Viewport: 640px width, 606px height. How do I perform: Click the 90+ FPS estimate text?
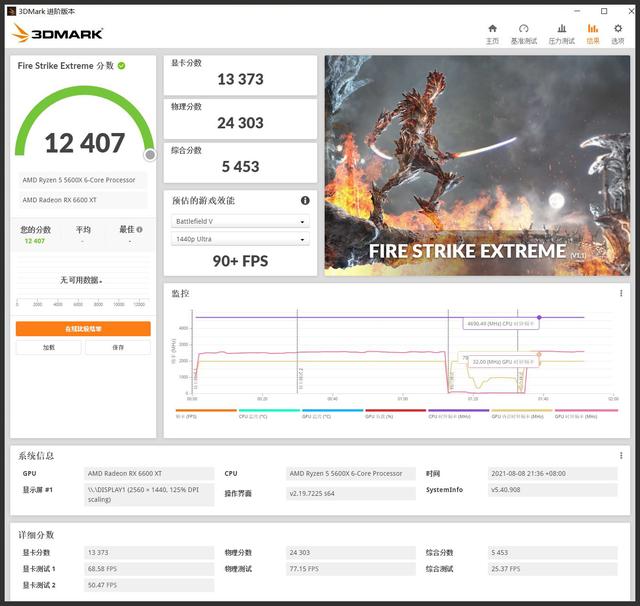(x=240, y=261)
